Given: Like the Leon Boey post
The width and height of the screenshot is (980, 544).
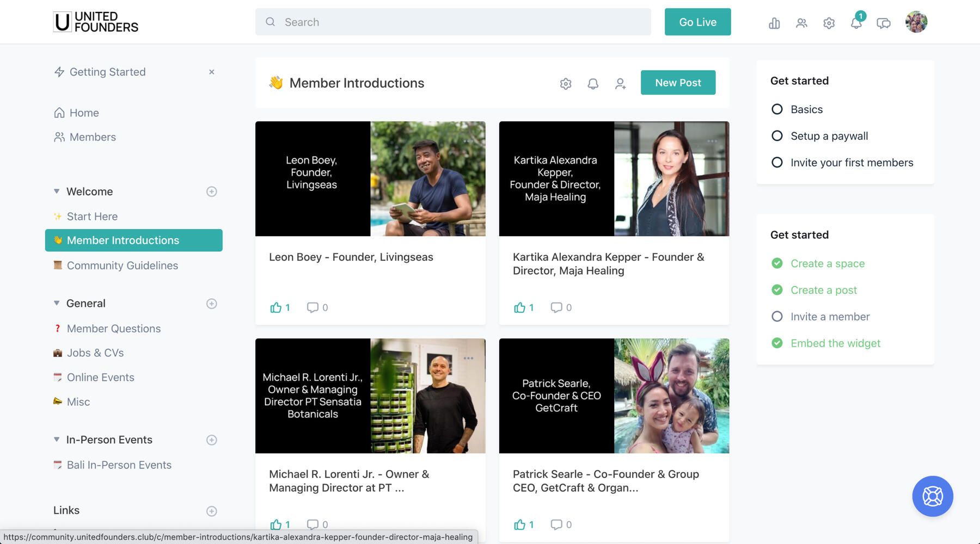Looking at the screenshot, I should (x=276, y=307).
